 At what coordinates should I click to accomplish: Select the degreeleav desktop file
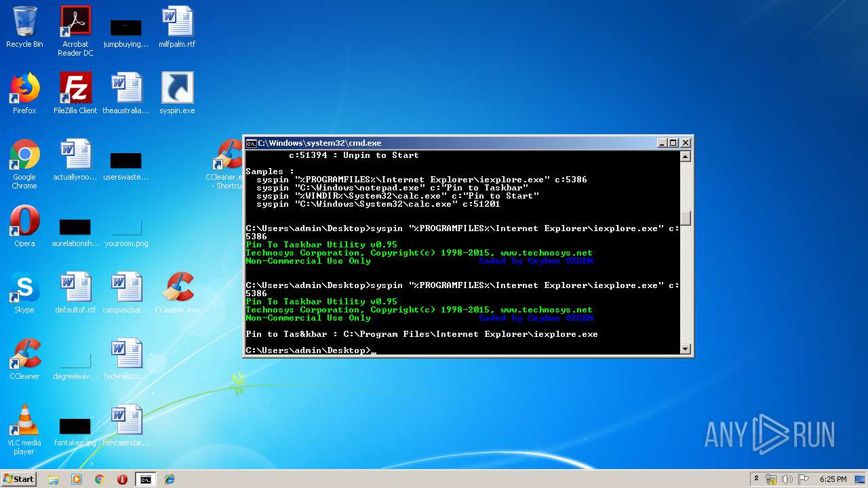[x=75, y=366]
